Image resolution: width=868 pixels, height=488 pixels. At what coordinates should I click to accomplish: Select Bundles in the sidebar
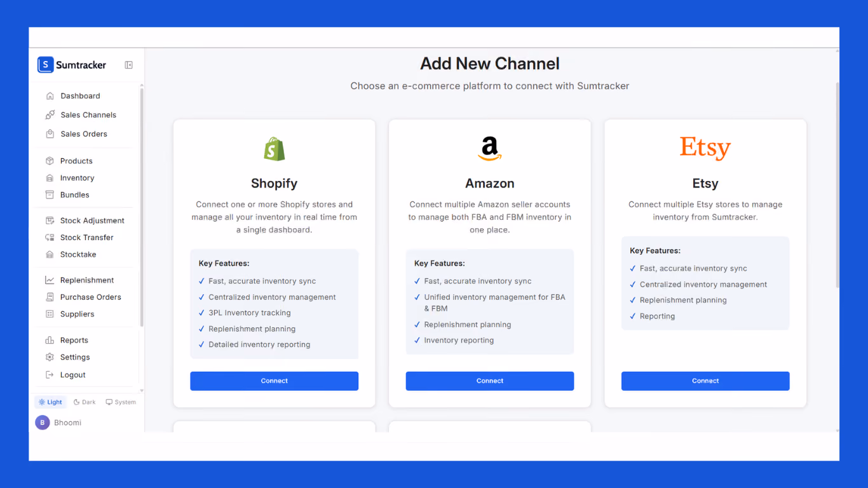pos(74,195)
